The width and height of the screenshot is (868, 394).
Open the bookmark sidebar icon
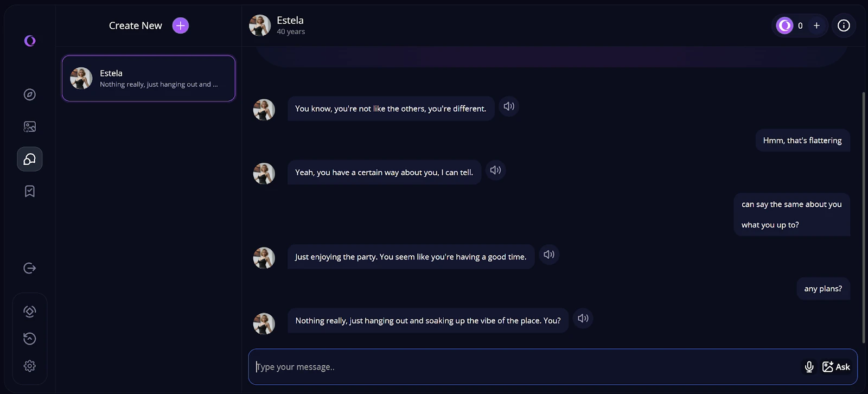click(30, 191)
